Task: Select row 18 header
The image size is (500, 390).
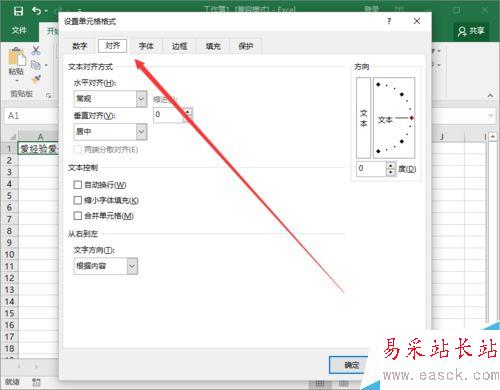Action: pos(9,349)
